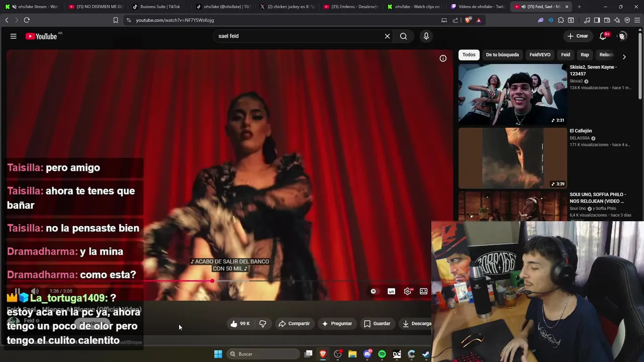Select the Feid filter chip
The width and height of the screenshot is (644, 362).
[566, 55]
